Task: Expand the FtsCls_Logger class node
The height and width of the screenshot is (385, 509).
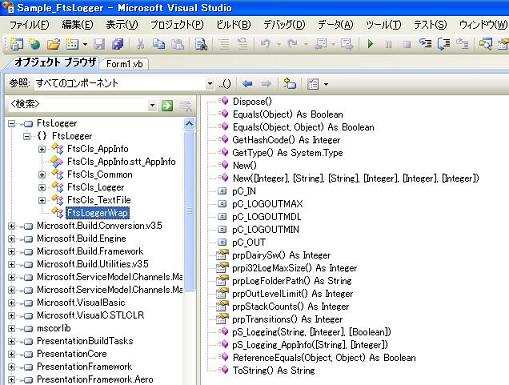Action: point(42,188)
